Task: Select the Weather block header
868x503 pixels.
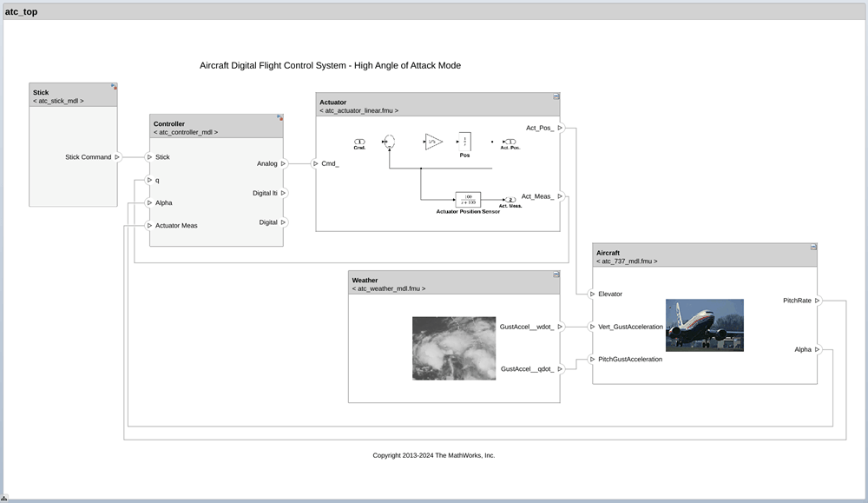Action: pos(454,282)
